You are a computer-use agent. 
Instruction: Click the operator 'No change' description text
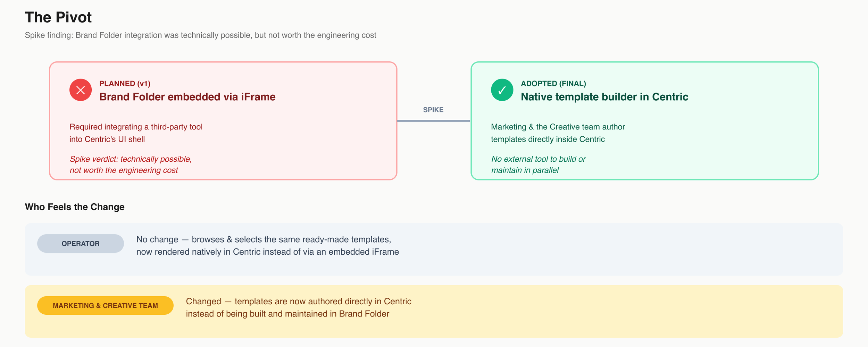point(268,246)
